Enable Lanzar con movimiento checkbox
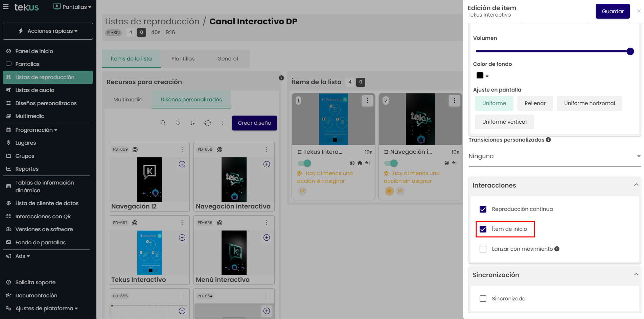The width and height of the screenshot is (644, 319). tap(483, 249)
